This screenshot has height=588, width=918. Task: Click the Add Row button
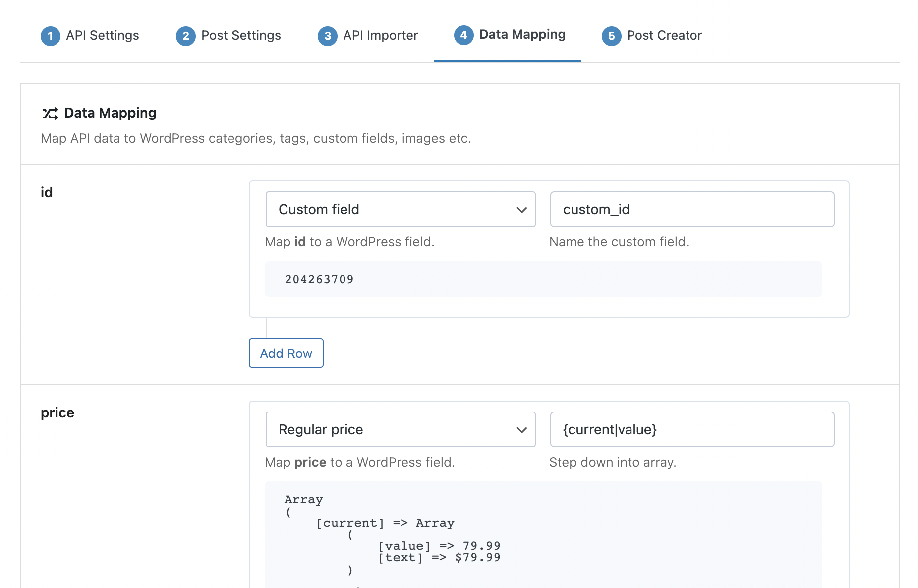click(286, 353)
